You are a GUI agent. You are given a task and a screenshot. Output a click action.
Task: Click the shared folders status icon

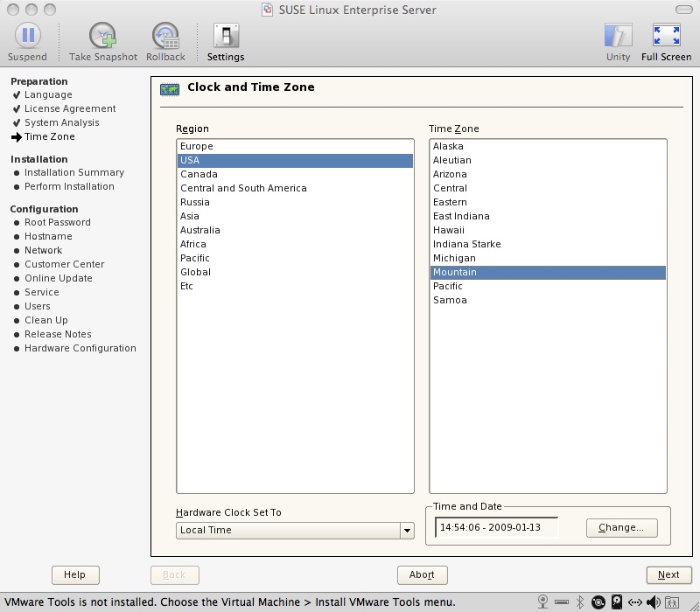point(672,602)
